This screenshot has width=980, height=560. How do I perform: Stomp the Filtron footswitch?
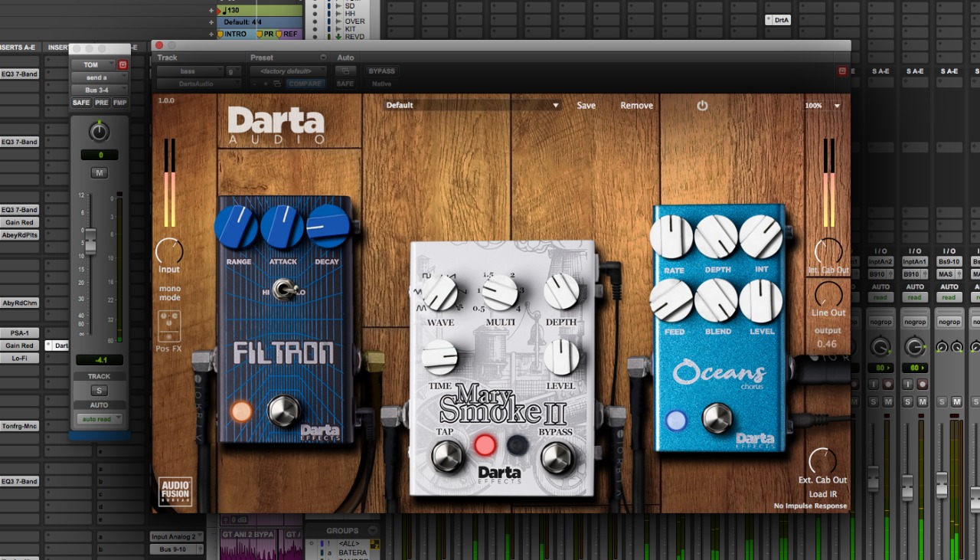pyautogui.click(x=283, y=411)
